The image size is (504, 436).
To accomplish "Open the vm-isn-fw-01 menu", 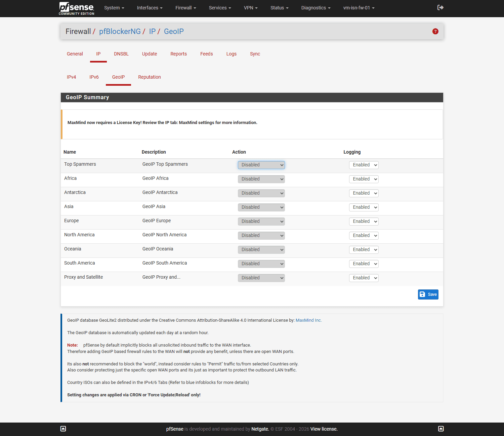I will tap(359, 8).
